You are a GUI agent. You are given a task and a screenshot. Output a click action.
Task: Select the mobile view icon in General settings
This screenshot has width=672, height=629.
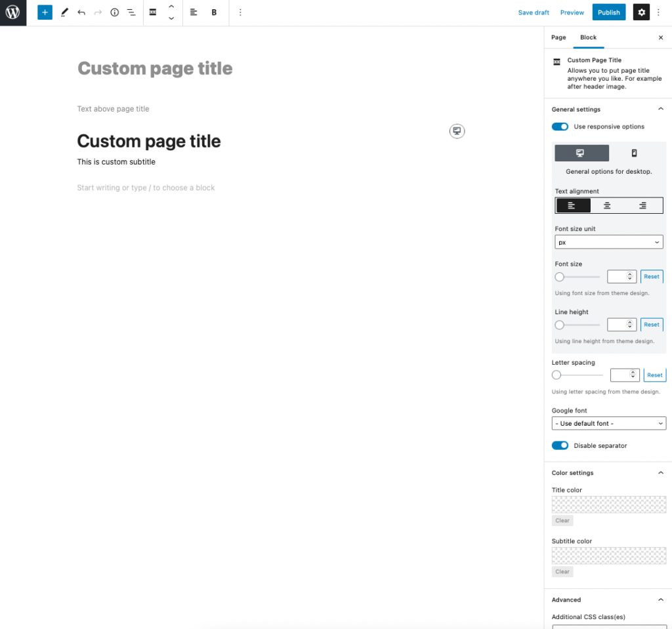(x=635, y=152)
